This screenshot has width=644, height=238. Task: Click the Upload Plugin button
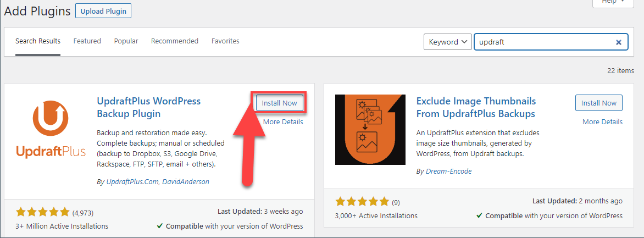click(103, 11)
